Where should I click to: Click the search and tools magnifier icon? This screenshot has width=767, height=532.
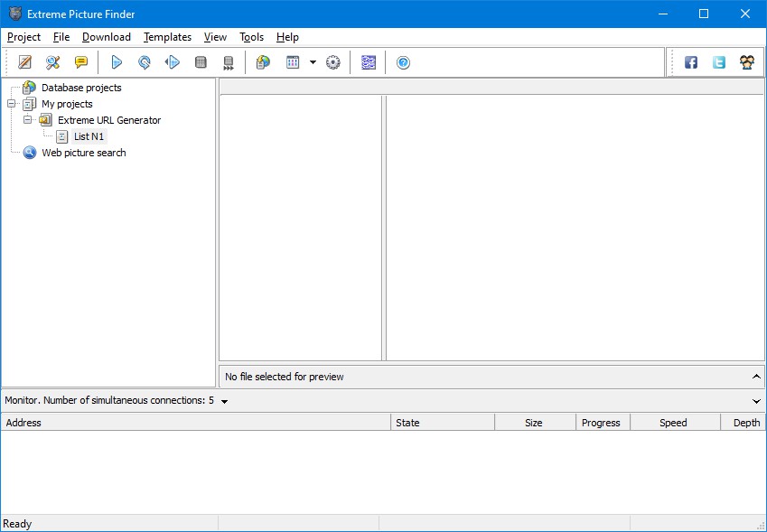pos(52,62)
